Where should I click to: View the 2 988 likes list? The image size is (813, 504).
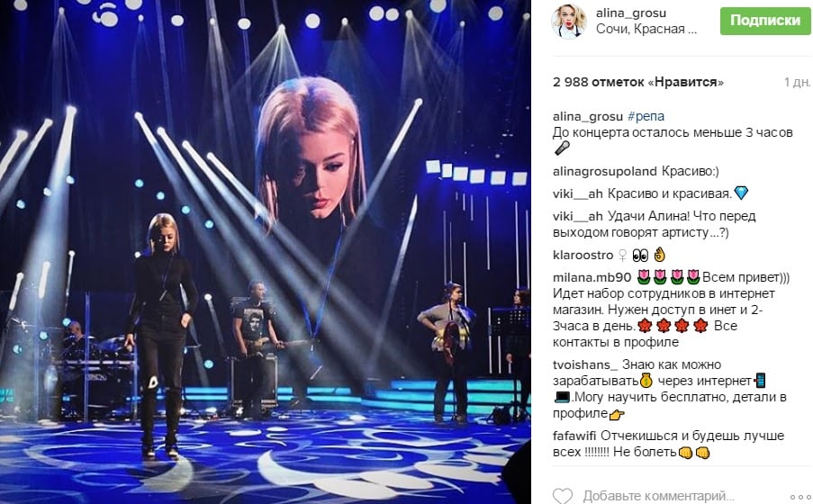(637, 82)
